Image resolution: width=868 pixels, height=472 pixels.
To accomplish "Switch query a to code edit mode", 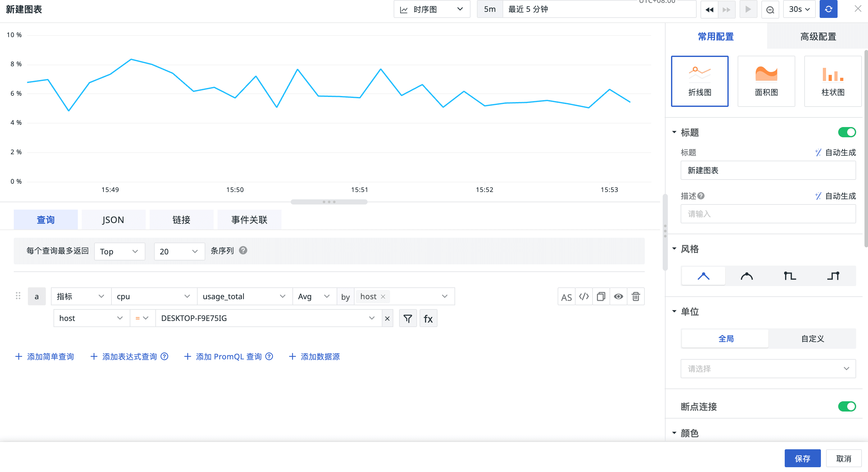I will pyautogui.click(x=584, y=297).
